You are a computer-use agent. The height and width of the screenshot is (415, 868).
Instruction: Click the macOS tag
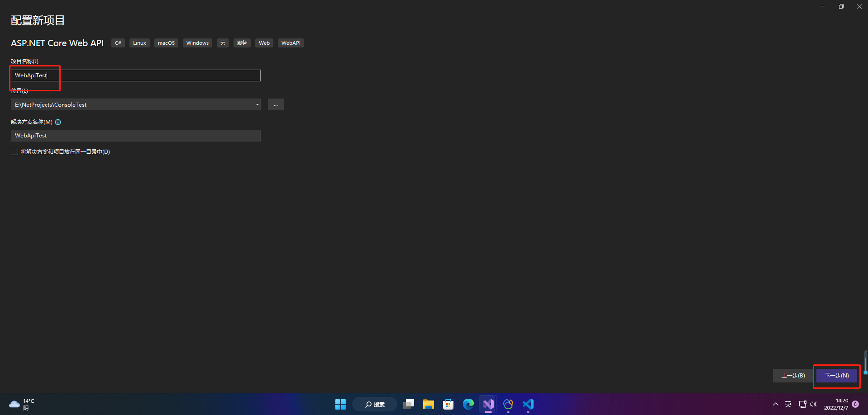point(166,43)
